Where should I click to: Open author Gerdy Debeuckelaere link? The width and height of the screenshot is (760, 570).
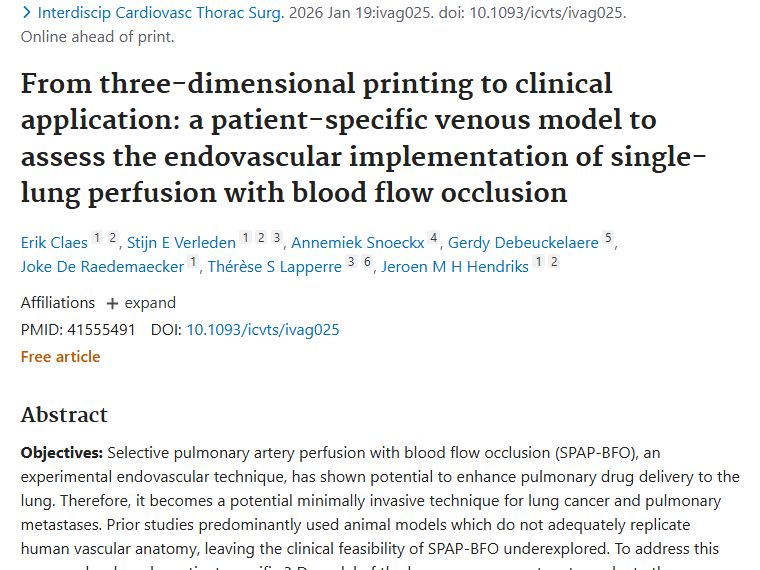pos(523,242)
